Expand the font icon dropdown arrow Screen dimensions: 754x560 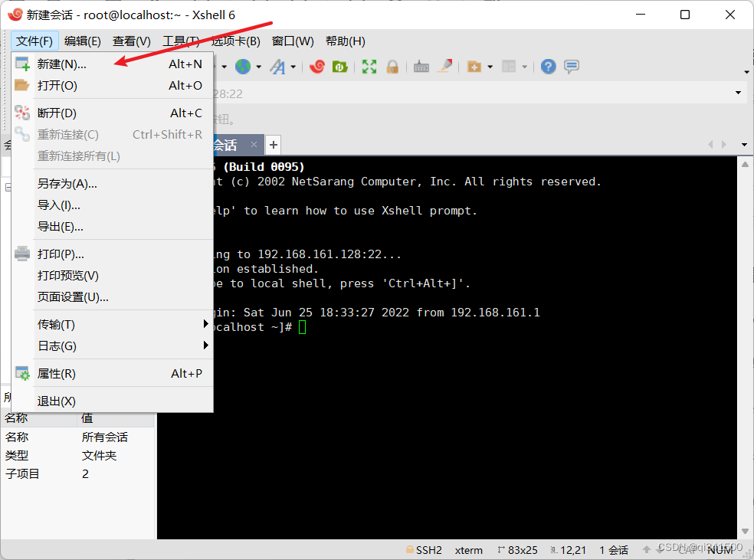point(293,67)
